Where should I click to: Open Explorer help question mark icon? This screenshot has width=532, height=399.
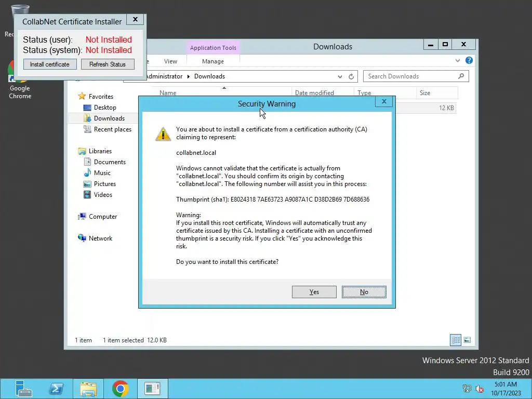(469, 60)
